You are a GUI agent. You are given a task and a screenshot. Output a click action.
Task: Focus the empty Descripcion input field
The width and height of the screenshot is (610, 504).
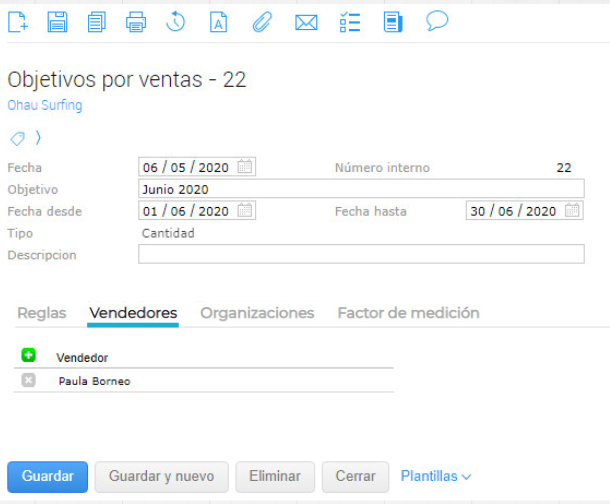pos(361,254)
